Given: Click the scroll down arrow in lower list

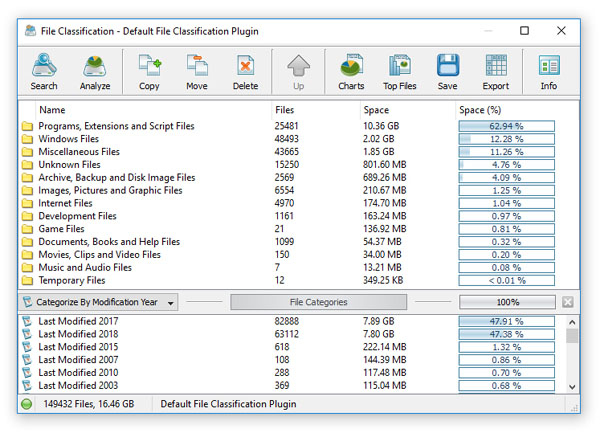Looking at the screenshot, I should coord(572,387).
